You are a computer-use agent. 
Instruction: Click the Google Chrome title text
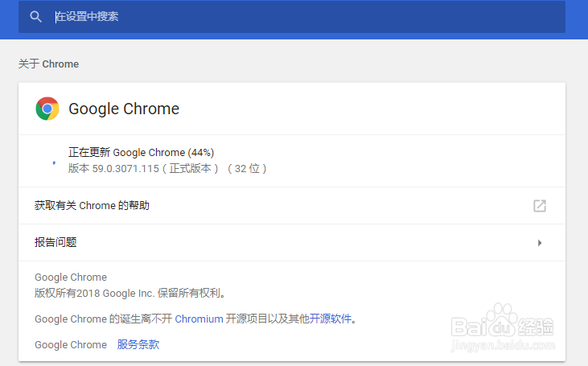point(124,109)
